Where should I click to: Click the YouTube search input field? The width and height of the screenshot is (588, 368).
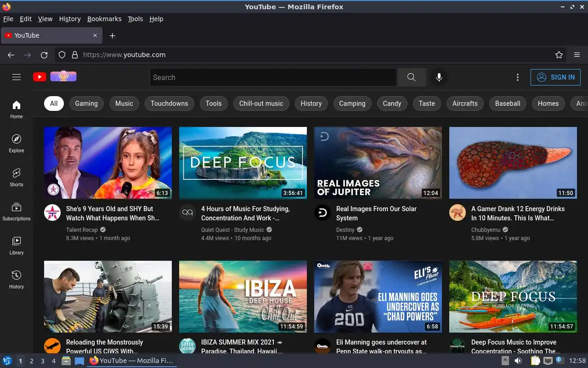click(273, 77)
